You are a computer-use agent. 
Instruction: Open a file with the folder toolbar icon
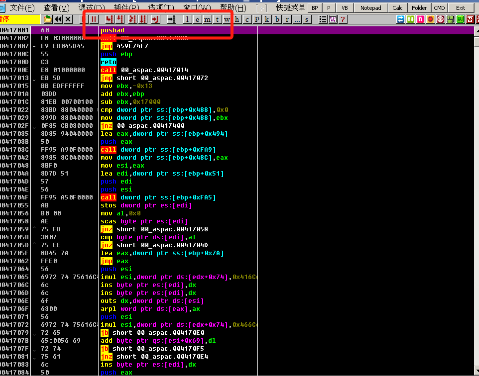48,19
